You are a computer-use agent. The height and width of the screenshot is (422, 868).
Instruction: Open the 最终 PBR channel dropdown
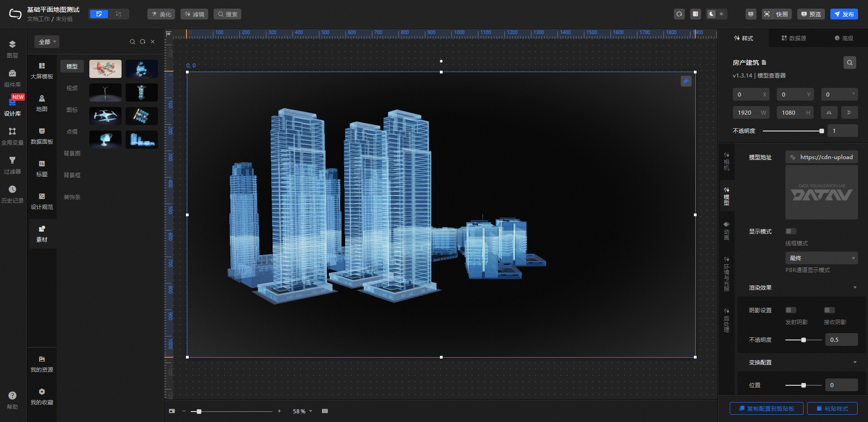[x=822, y=258]
